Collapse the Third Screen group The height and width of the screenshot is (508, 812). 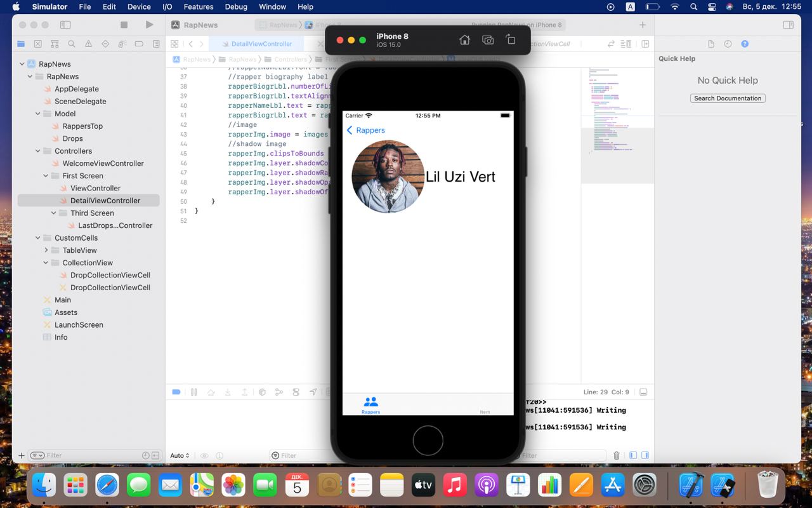click(x=54, y=213)
